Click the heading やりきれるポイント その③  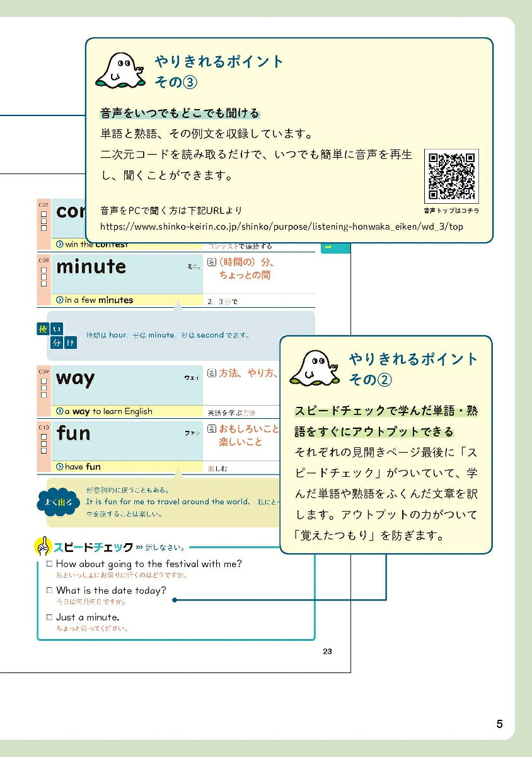[219, 71]
